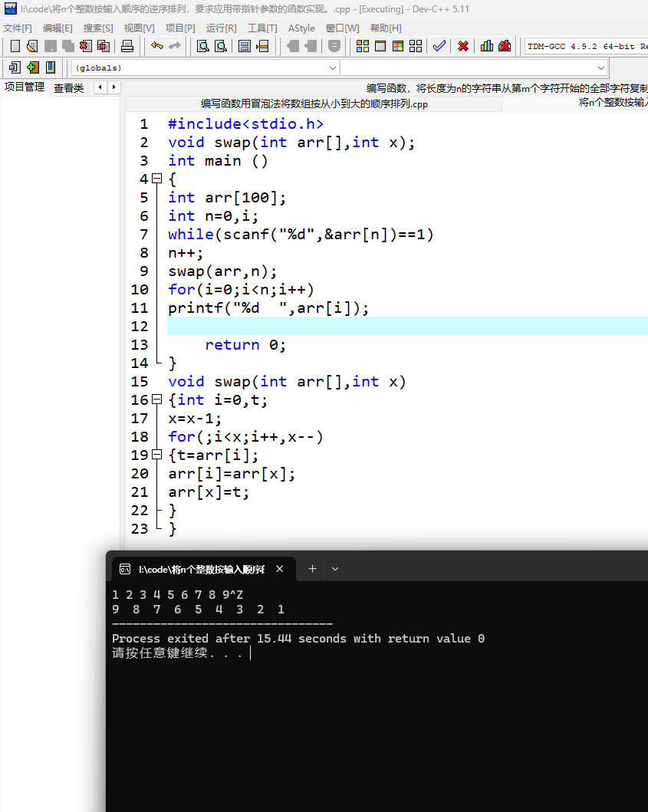Open Replace with the second magnifier icon
This screenshot has width=648, height=812.
click(221, 46)
